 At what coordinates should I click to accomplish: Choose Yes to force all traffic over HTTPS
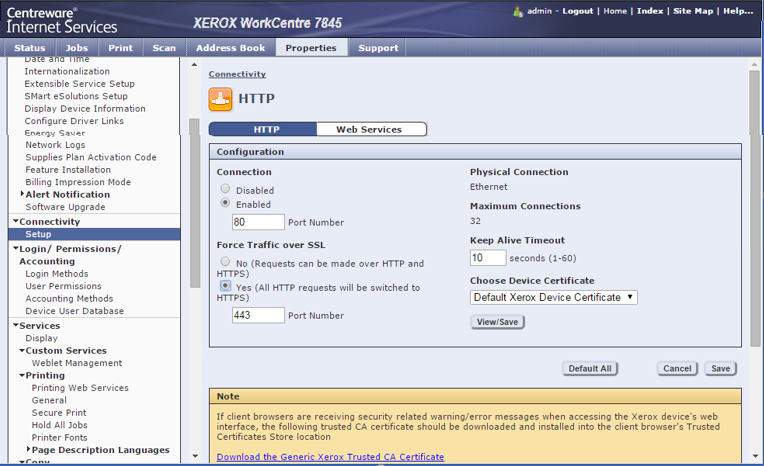coord(225,286)
